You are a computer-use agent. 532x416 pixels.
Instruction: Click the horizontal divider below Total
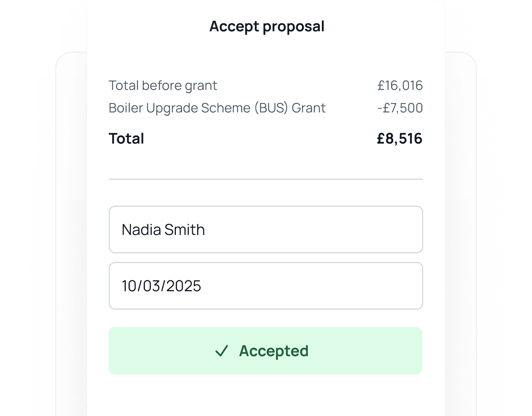(266, 179)
